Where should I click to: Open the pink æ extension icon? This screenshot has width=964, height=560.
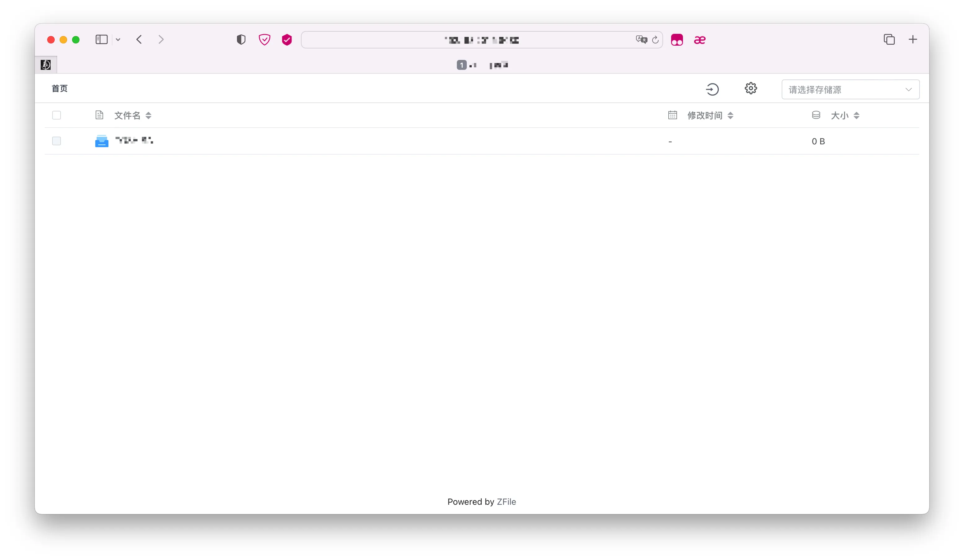[700, 40]
